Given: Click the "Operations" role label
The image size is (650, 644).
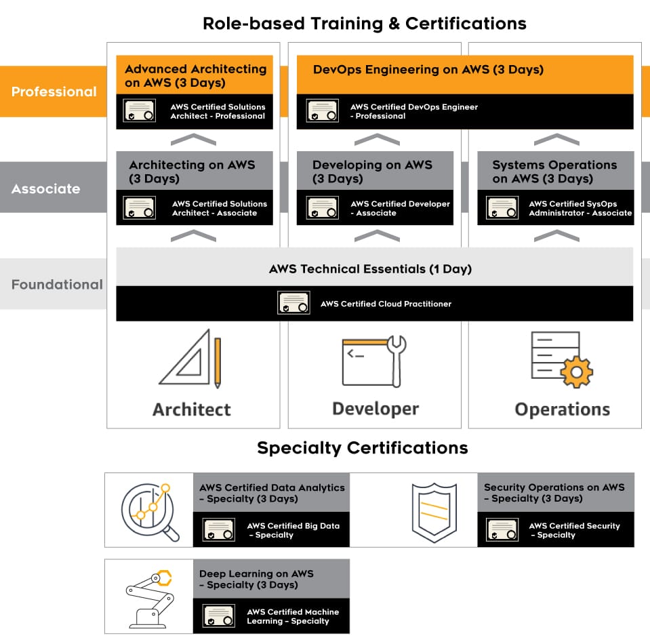Looking at the screenshot, I should pos(562,409).
